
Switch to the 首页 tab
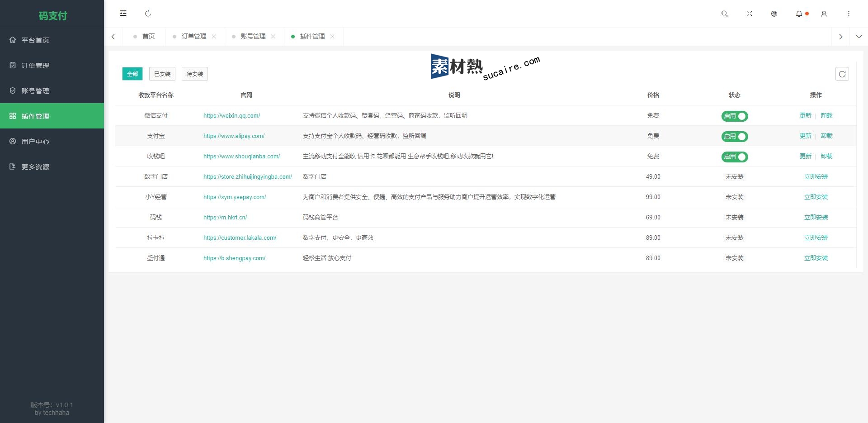[x=144, y=36]
